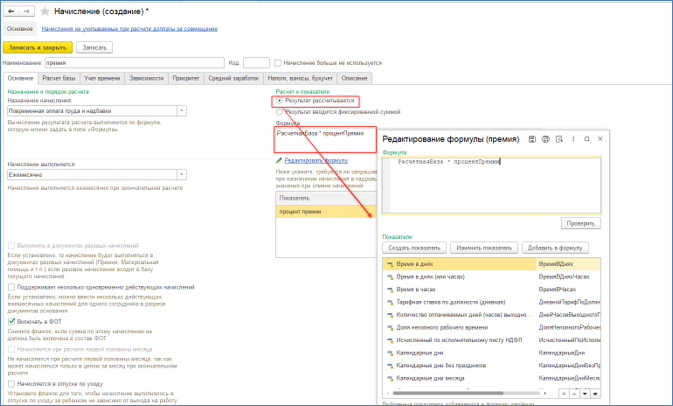Switch to the Налоги, взносы, бухучет tab

300,78
